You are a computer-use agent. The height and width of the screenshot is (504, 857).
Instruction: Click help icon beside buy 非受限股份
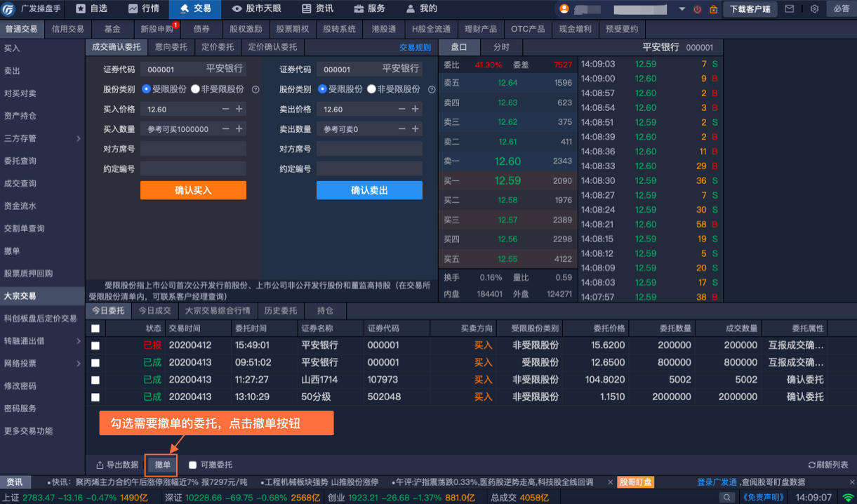(x=255, y=90)
